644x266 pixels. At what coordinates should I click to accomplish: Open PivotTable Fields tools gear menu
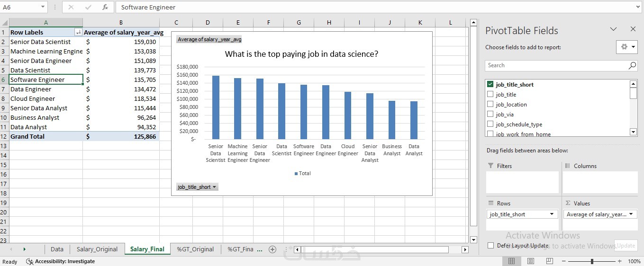[627, 47]
